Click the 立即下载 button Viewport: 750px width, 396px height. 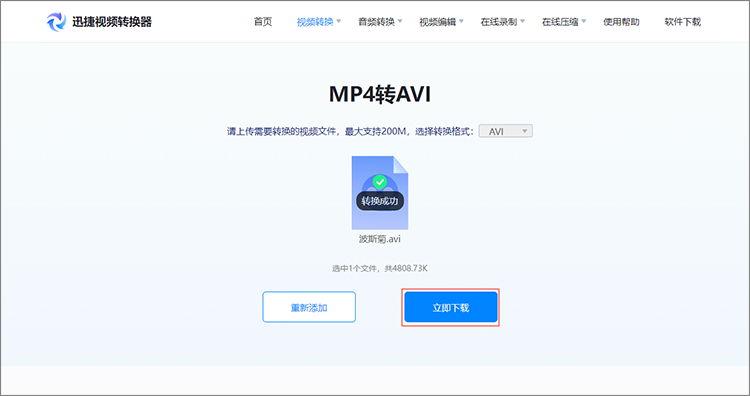point(451,307)
